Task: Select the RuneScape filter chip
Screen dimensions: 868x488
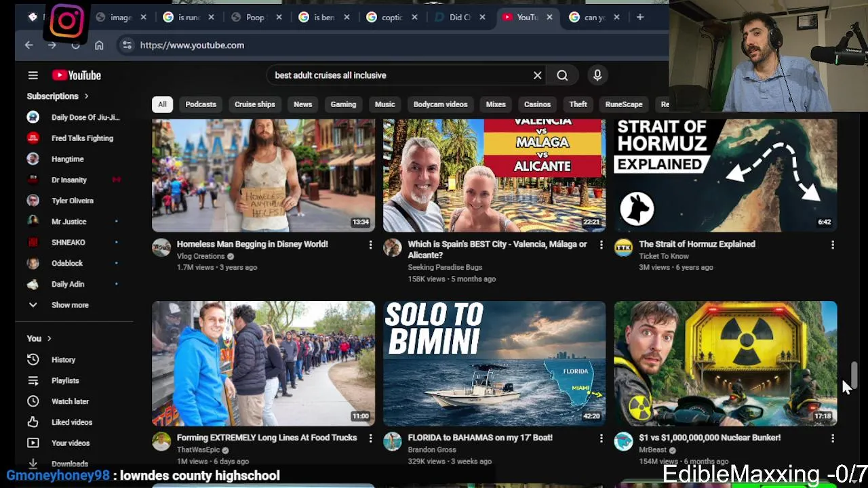Action: click(624, 104)
